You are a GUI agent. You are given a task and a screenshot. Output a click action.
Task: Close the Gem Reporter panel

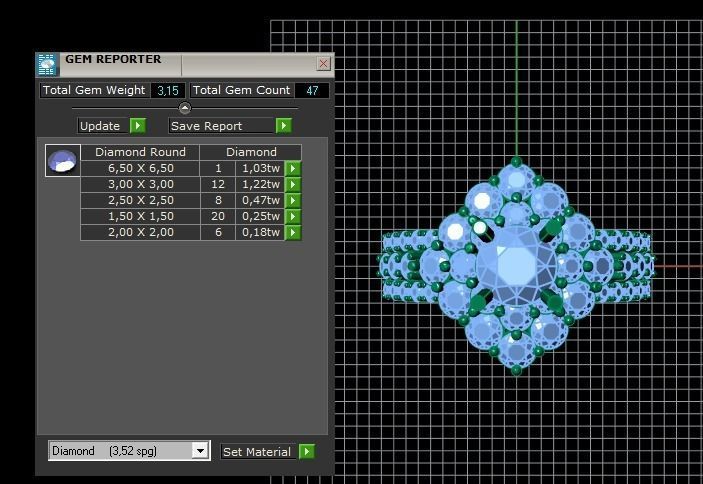point(323,64)
